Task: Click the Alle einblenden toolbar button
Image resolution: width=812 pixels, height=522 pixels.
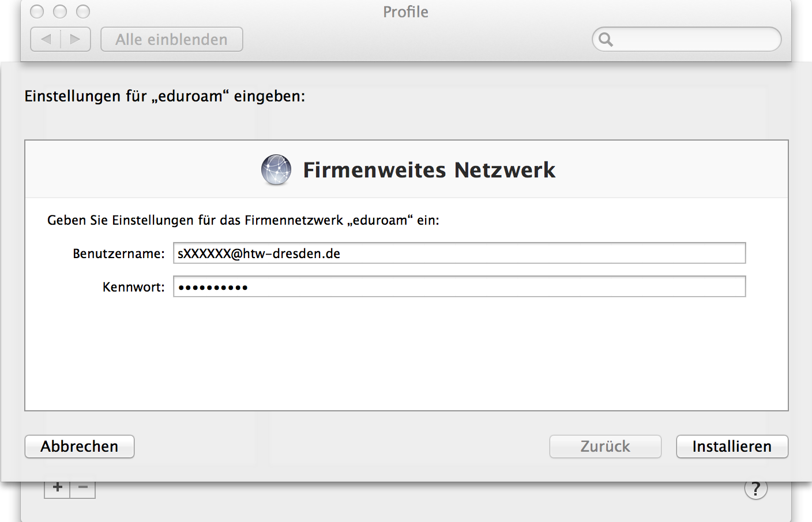Action: pyautogui.click(x=172, y=39)
